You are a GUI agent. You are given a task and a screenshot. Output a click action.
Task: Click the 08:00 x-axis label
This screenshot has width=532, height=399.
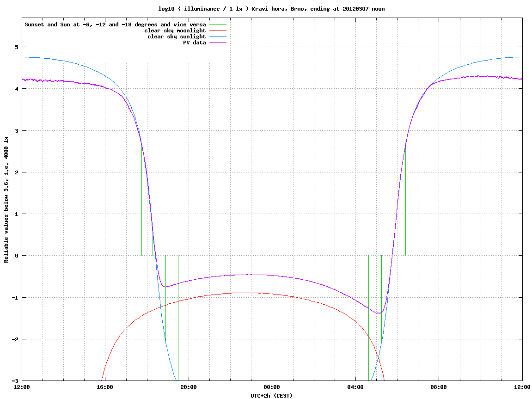(439, 387)
